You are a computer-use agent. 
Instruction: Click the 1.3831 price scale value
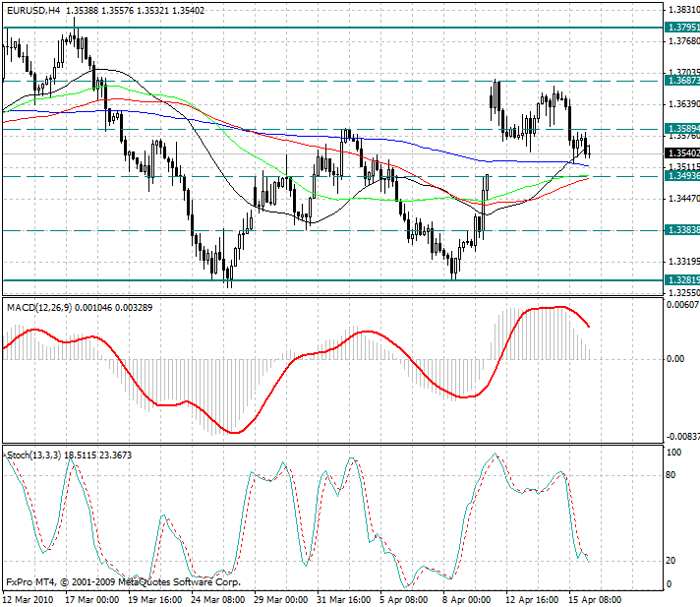pos(683,10)
